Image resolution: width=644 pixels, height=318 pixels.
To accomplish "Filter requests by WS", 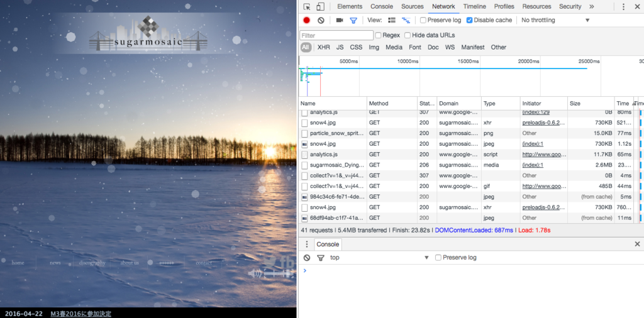I will tap(450, 47).
